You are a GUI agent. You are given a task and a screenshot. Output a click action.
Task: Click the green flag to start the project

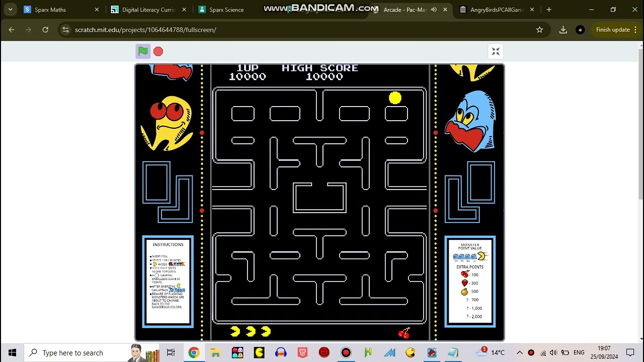point(143,51)
